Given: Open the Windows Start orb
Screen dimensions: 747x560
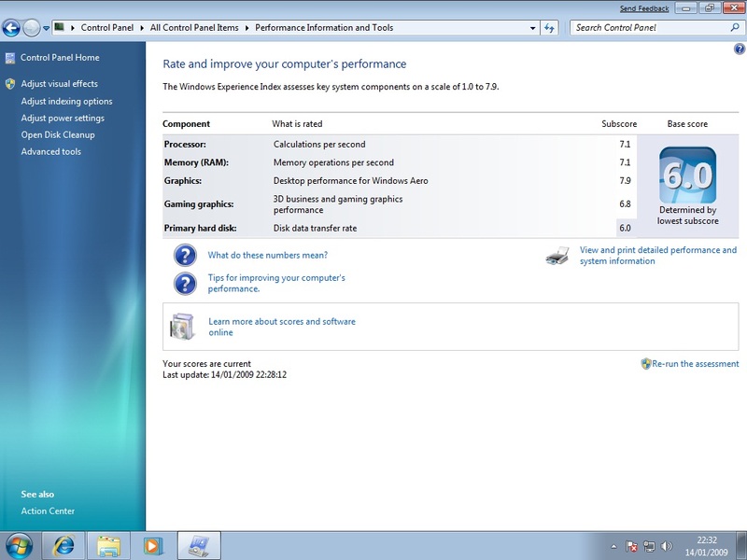Looking at the screenshot, I should pos(19,546).
